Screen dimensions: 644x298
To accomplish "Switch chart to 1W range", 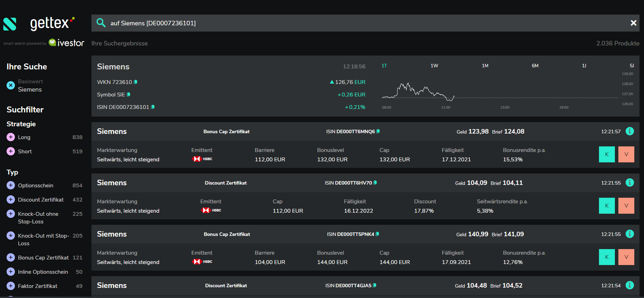I will [x=434, y=66].
